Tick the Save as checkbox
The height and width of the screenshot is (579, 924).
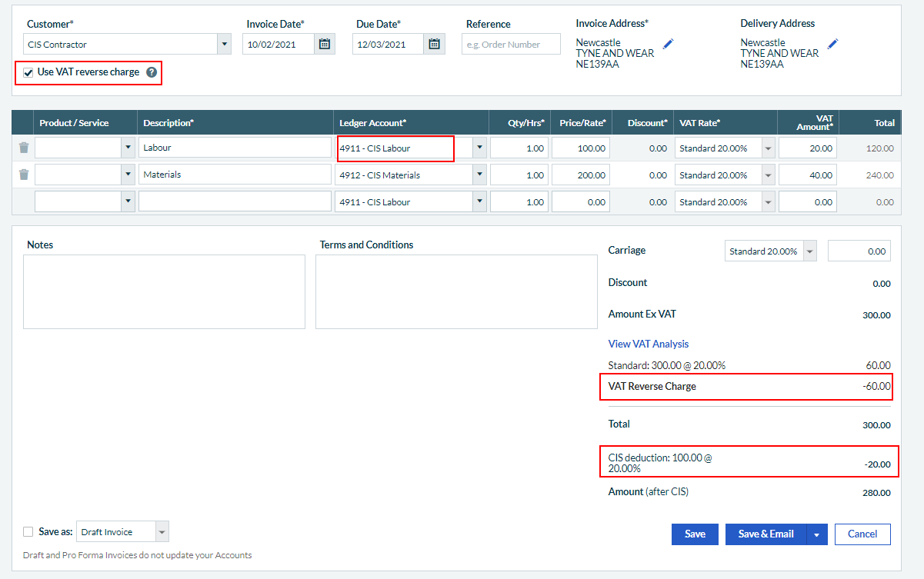click(x=28, y=531)
